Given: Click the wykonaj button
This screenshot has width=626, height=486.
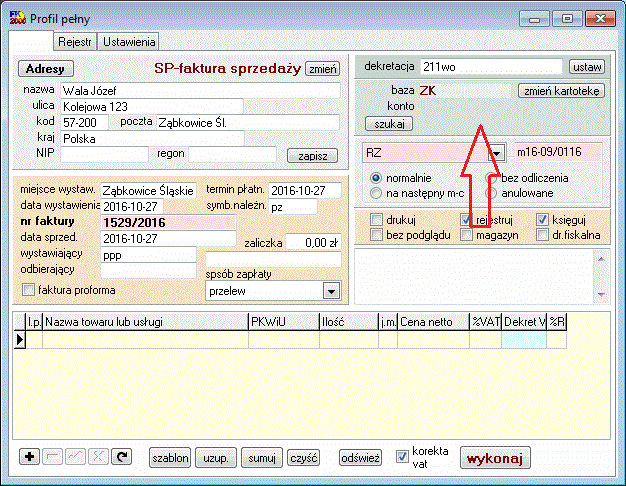Looking at the screenshot, I should 495,458.
